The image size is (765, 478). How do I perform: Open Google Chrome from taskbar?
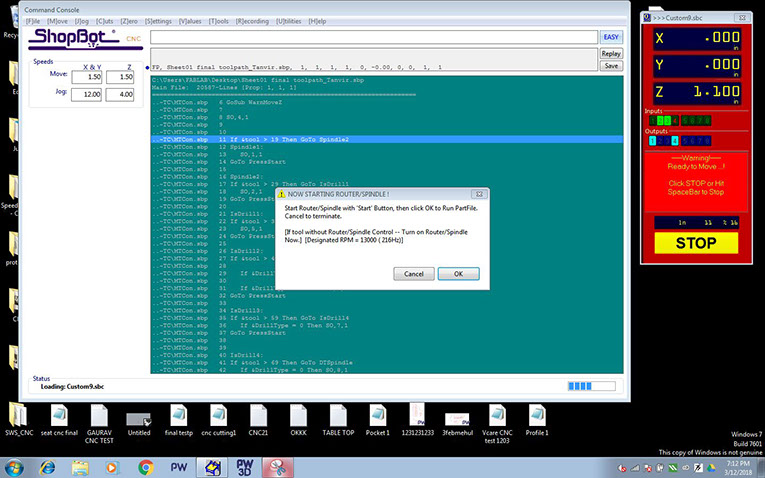click(x=145, y=468)
